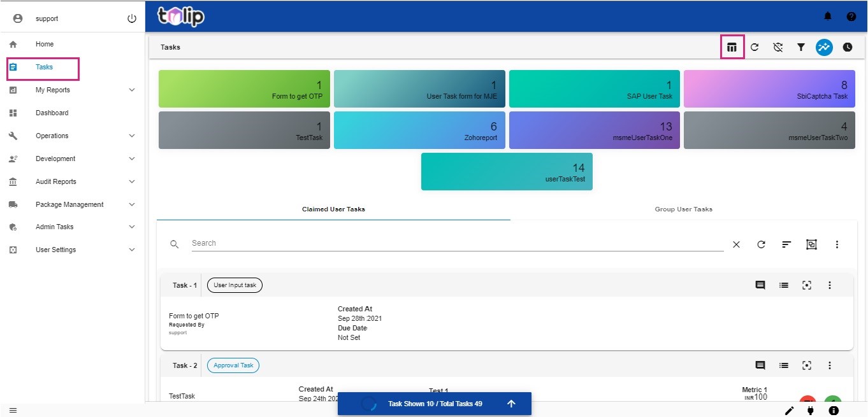
Task: Open the help question mark icon
Action: pyautogui.click(x=851, y=16)
